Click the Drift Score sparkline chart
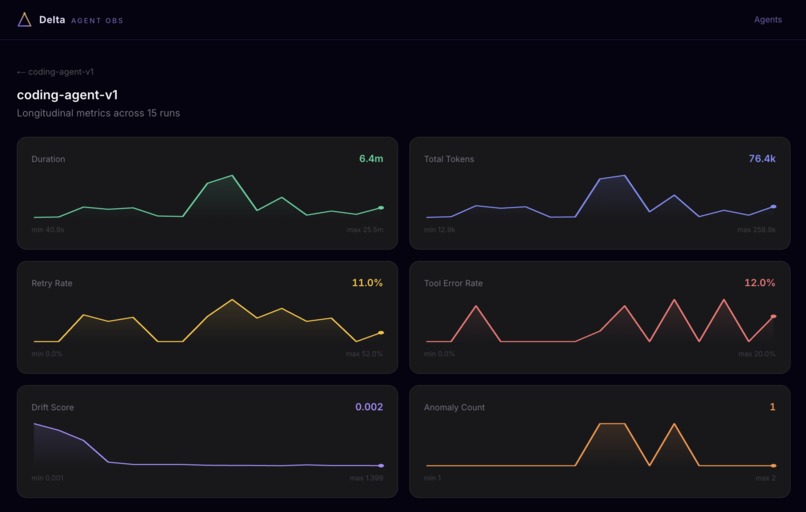The image size is (806, 512). click(x=208, y=445)
